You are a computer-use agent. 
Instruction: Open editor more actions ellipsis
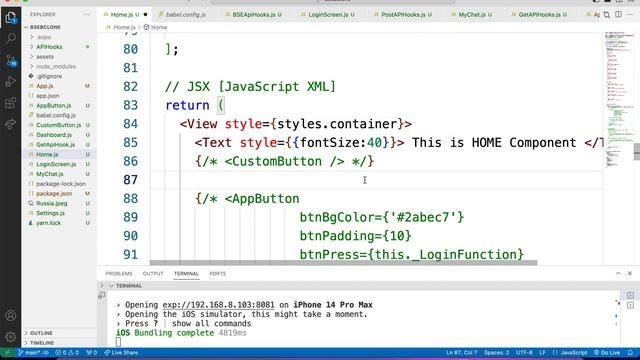tap(630, 15)
